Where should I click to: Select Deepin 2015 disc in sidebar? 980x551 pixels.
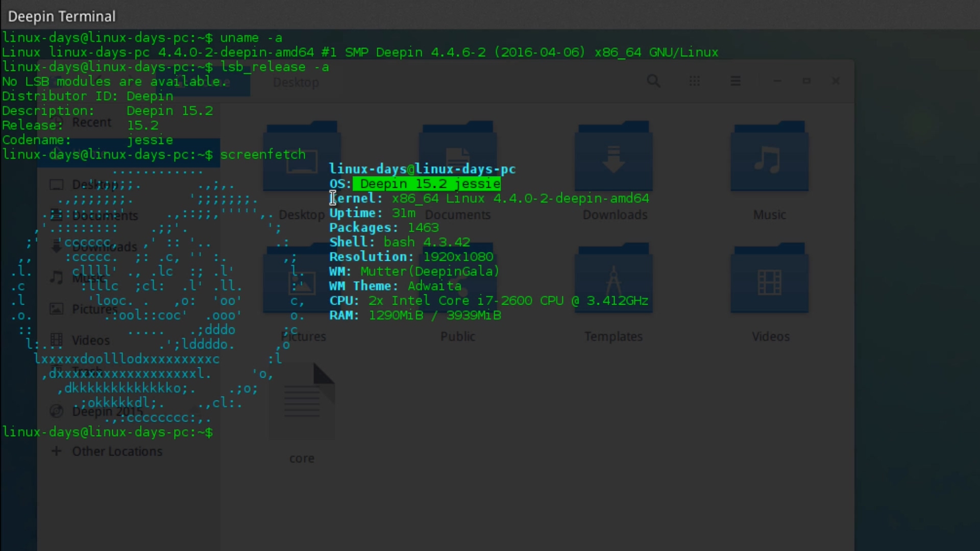pyautogui.click(x=107, y=411)
